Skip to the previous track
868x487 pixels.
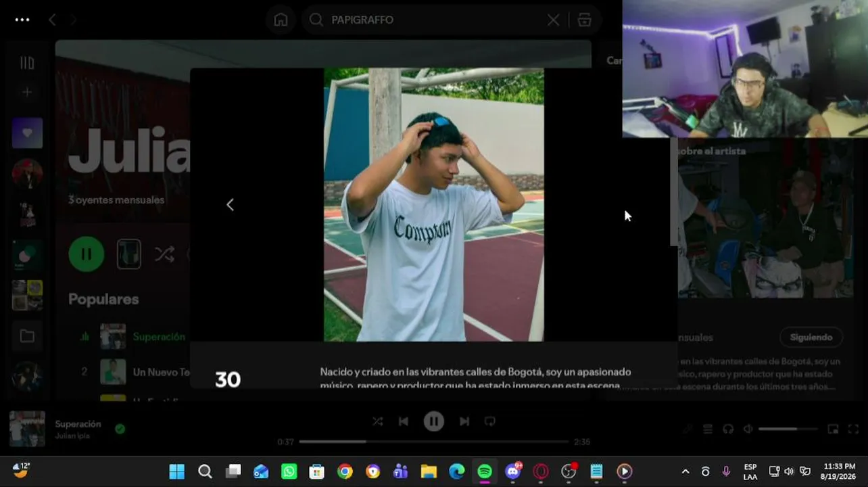click(x=404, y=421)
